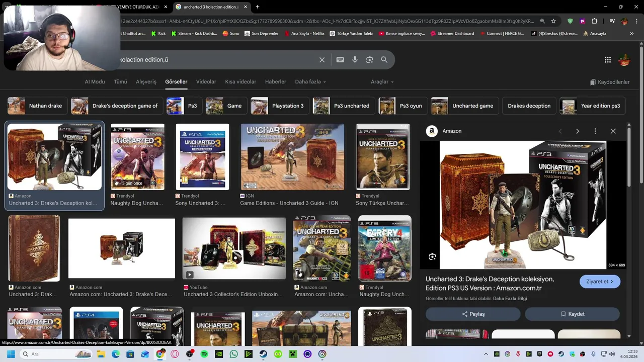Close the uncharted 3 kolaction edition tab
The image size is (644, 362).
click(x=246, y=7)
